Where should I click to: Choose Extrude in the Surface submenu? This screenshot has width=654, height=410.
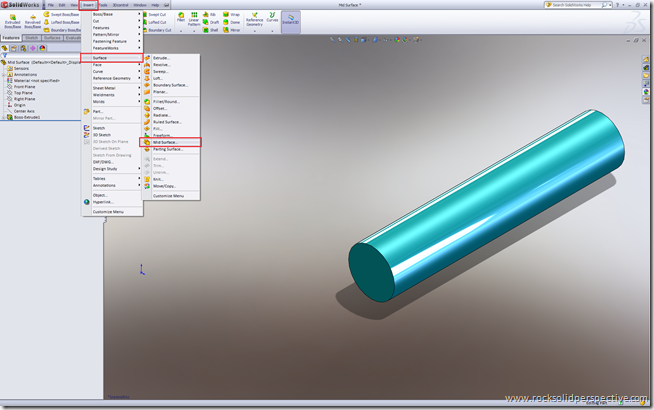click(x=161, y=58)
